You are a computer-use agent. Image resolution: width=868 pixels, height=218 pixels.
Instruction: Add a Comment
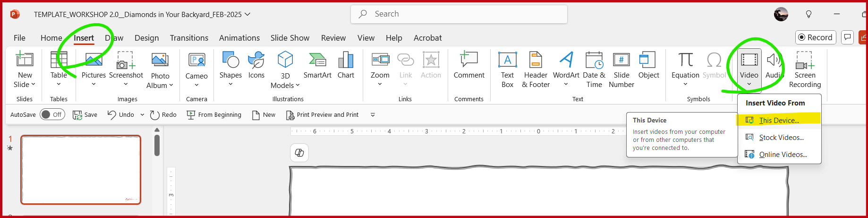(x=469, y=65)
